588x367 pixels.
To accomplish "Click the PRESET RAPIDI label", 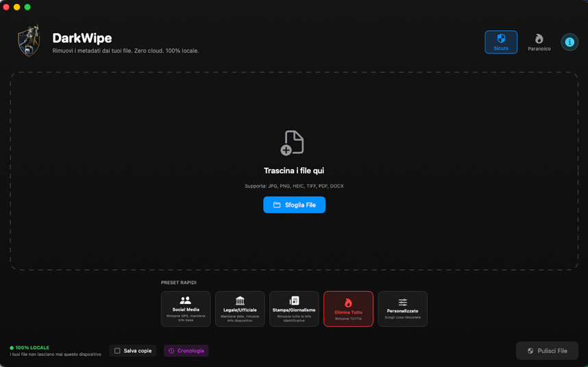I will [178, 283].
